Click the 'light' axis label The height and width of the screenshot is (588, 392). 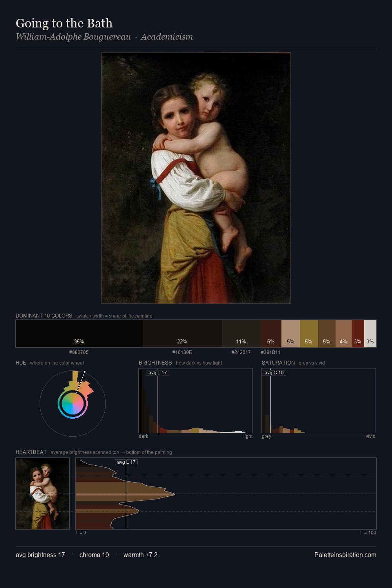pyautogui.click(x=248, y=436)
